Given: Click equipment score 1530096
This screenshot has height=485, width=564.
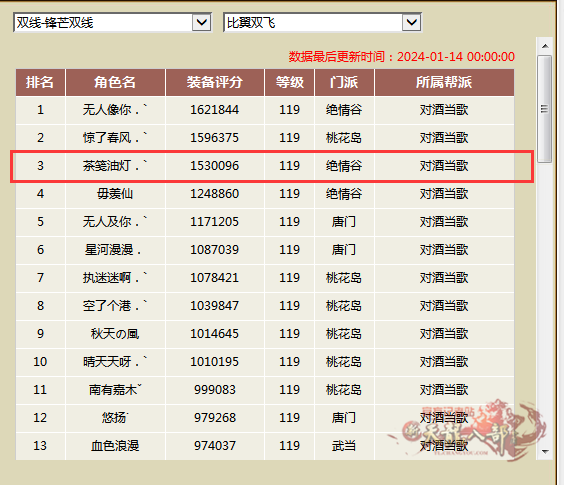Looking at the screenshot, I should 215,166.
